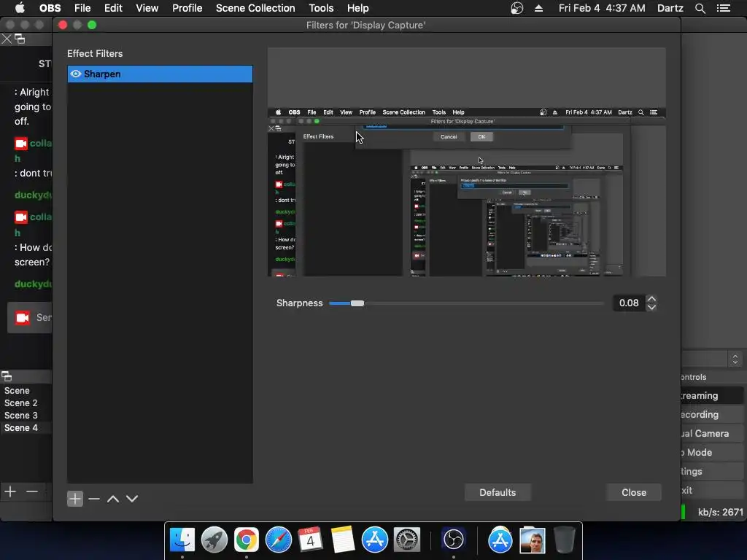Click the Recording button in OBS controls

[x=712, y=415]
